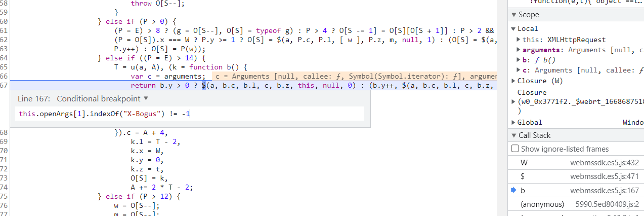Open the Conditional breakpoint type dropdown
This screenshot has width=644, height=216.
tap(146, 99)
